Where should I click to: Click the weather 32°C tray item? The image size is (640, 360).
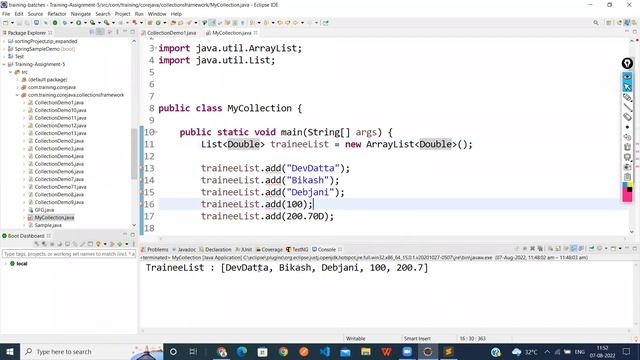click(x=525, y=351)
